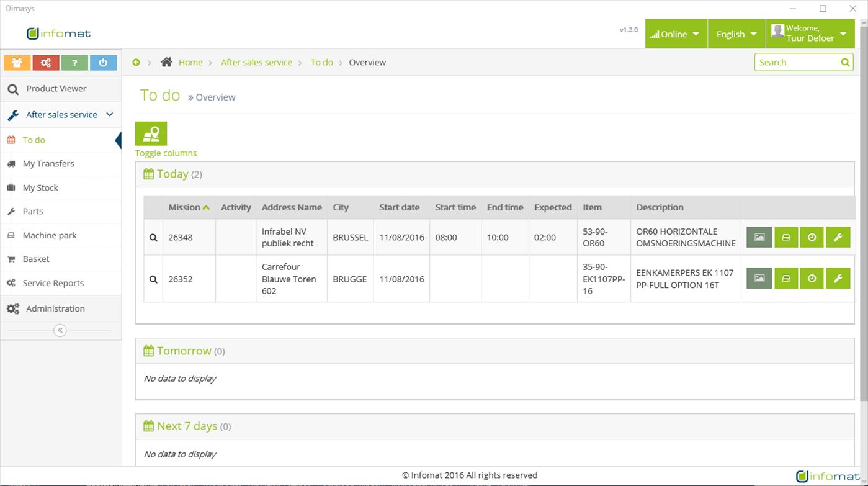Open My Transfers in sidebar
This screenshot has width=868, height=486.
tap(61, 164)
